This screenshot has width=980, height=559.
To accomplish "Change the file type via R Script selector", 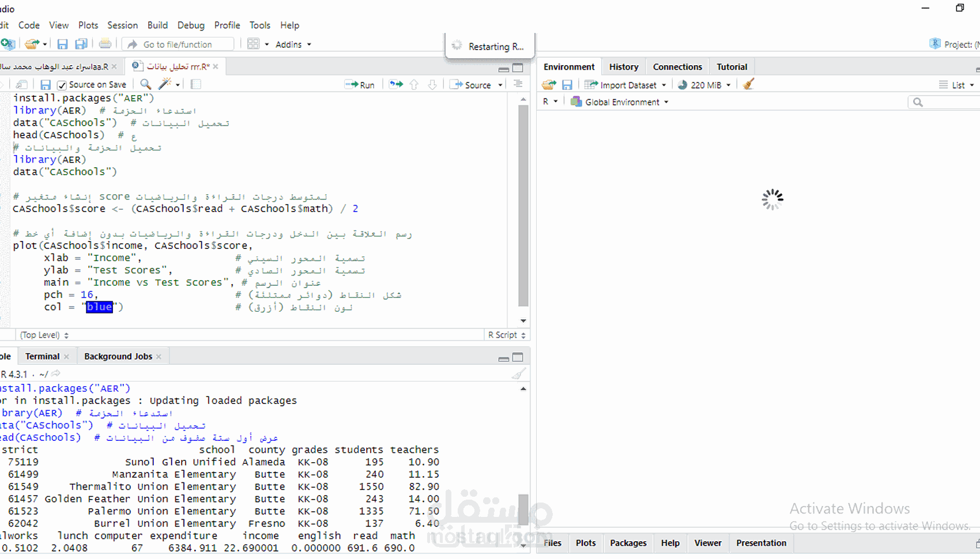I will tap(507, 335).
